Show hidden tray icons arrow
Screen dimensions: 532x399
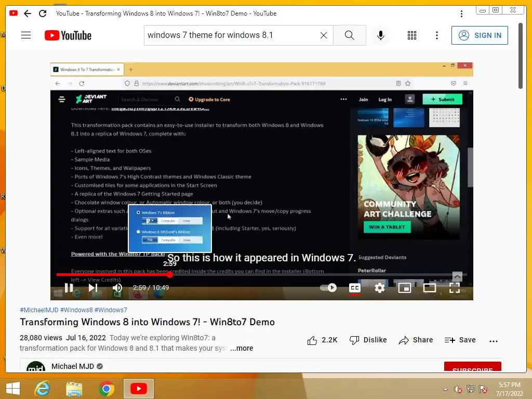[445, 389]
